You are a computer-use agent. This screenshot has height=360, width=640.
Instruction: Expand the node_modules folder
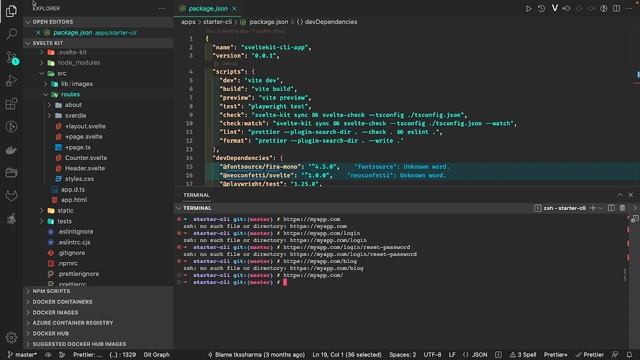(x=98, y=62)
